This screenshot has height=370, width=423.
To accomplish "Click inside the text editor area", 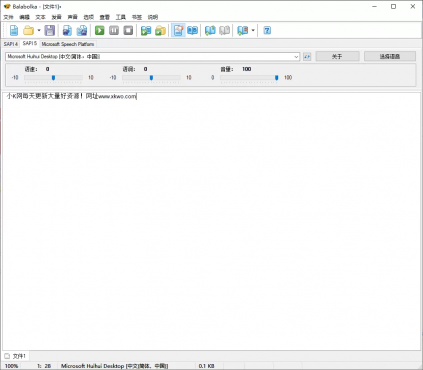I will coord(211,221).
